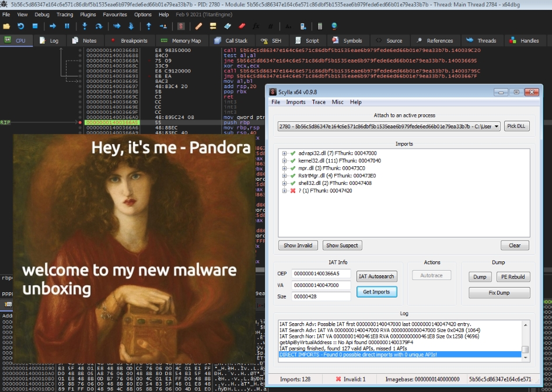Click the Show Invalid button
Viewport: 552px width, 392px height.
click(x=298, y=245)
